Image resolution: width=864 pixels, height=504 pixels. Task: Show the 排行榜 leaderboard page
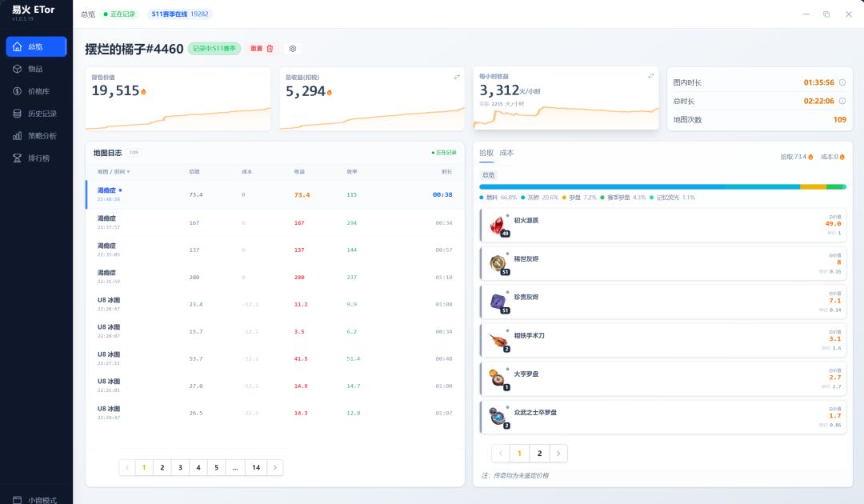(x=36, y=158)
